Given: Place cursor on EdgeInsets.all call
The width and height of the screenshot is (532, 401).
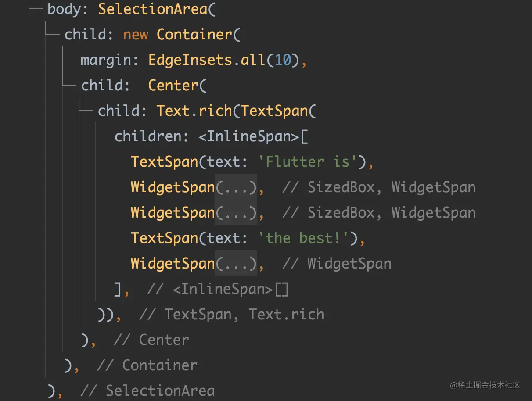Looking at the screenshot, I should pyautogui.click(x=207, y=60).
